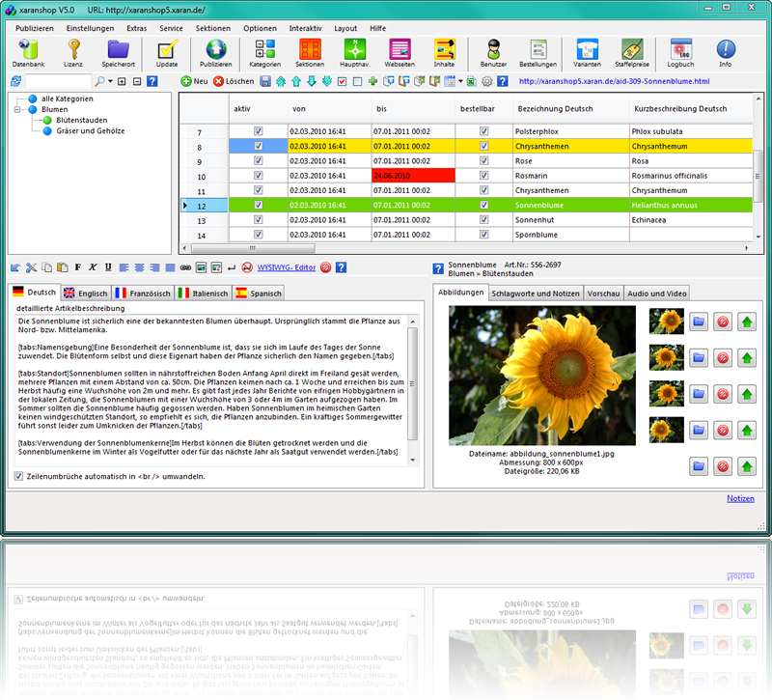Click the floppy disk save icon

265,81
